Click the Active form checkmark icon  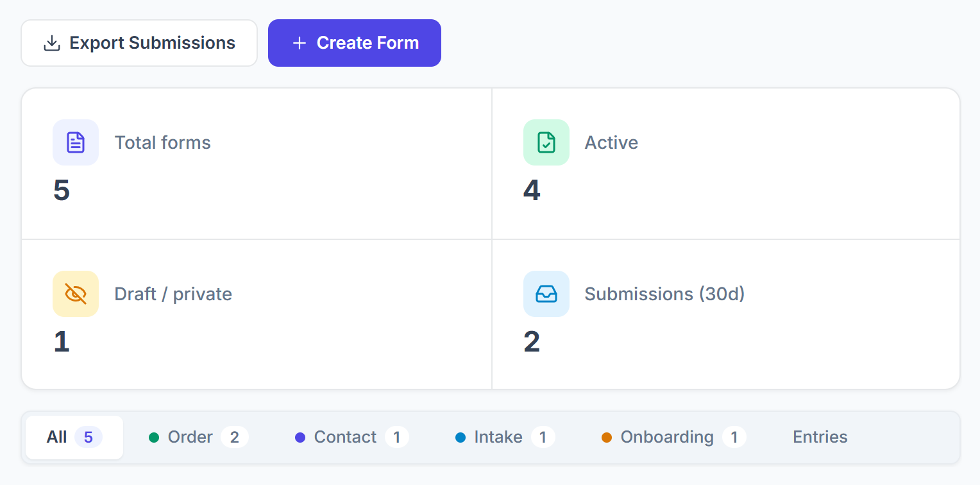(x=546, y=142)
